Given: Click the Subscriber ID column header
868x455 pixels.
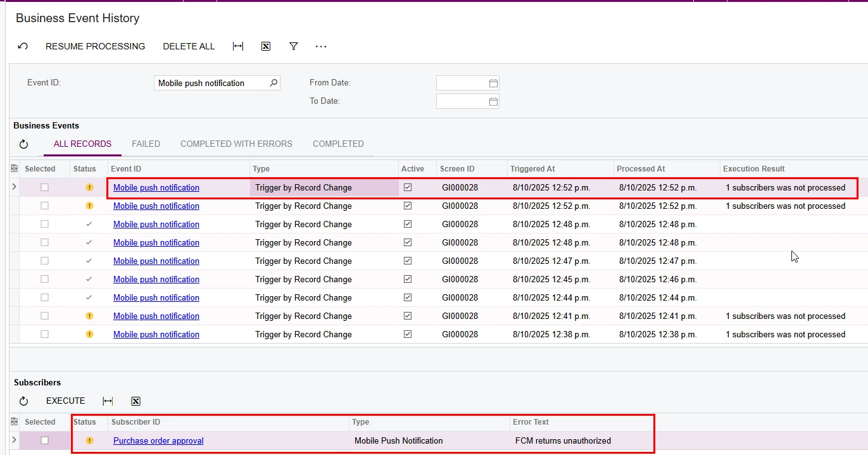Looking at the screenshot, I should tap(229, 422).
